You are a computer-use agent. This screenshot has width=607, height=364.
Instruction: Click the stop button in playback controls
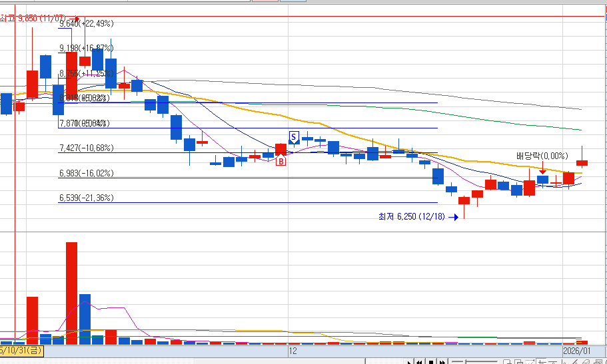(431, 361)
